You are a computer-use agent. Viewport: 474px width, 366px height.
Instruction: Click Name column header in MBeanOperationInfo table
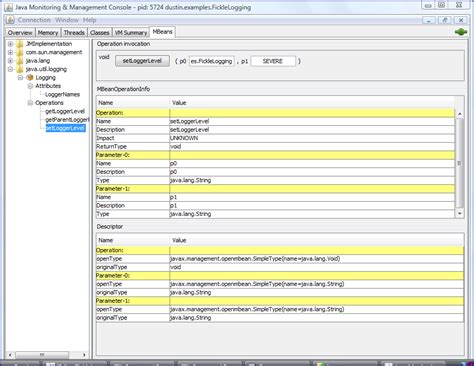[133, 103]
